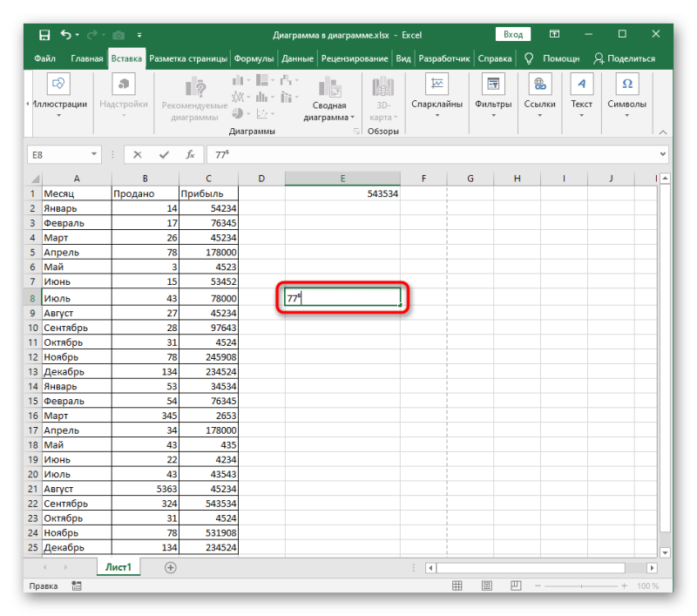This screenshot has width=697, height=616.
Task: Click the Лист1 sheet tab
Action: point(118,567)
